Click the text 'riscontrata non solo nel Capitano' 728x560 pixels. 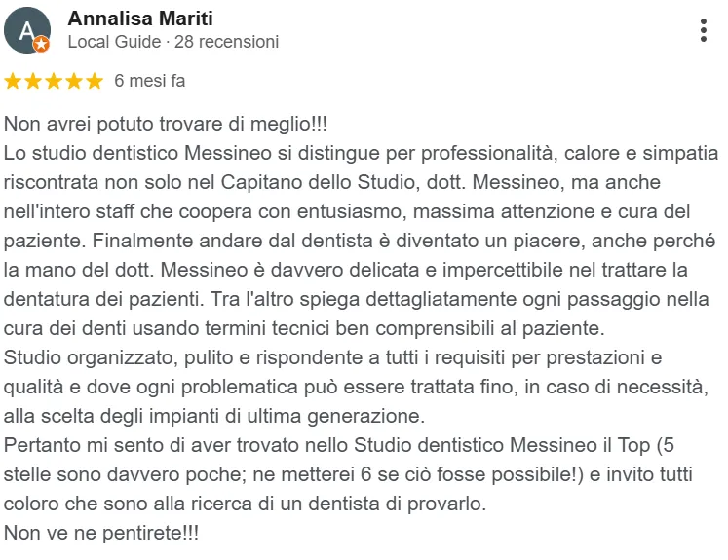tap(153, 182)
